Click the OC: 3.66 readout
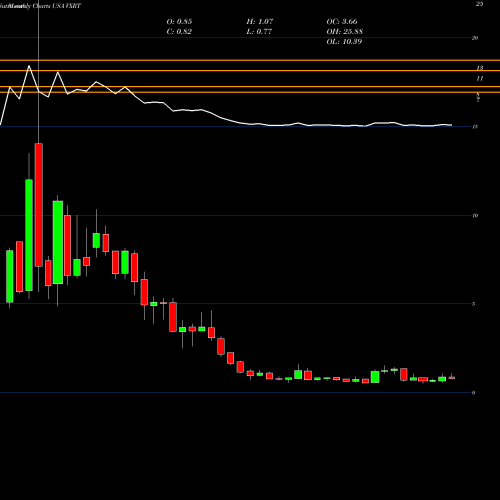The width and height of the screenshot is (500, 500). (x=342, y=22)
